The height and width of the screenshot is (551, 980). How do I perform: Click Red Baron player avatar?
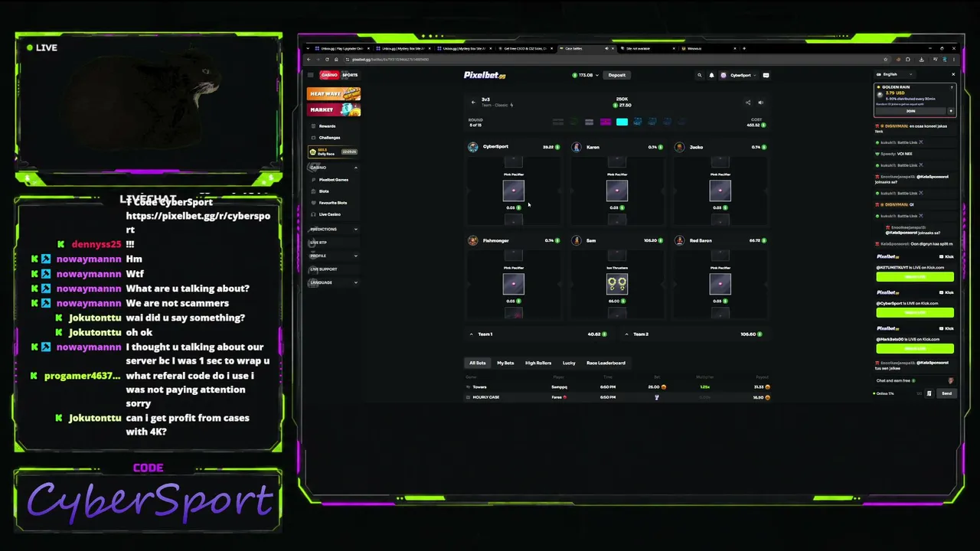point(680,240)
